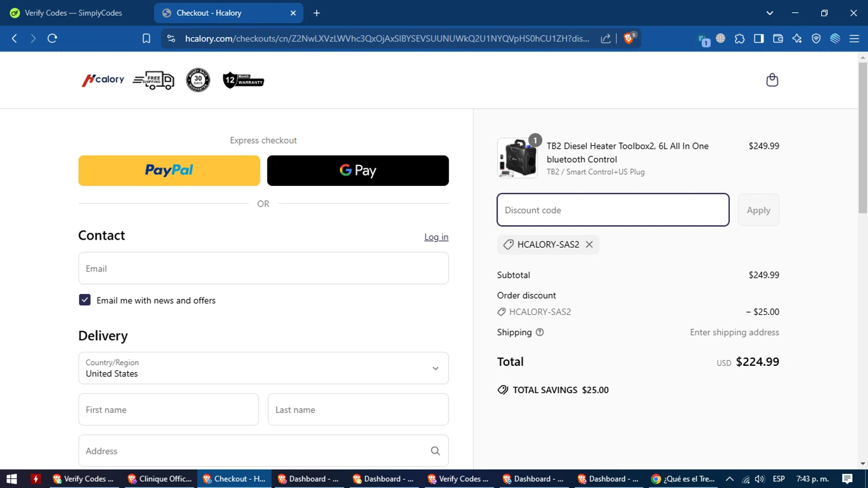Open the shopping cart bag icon

pyautogui.click(x=772, y=80)
